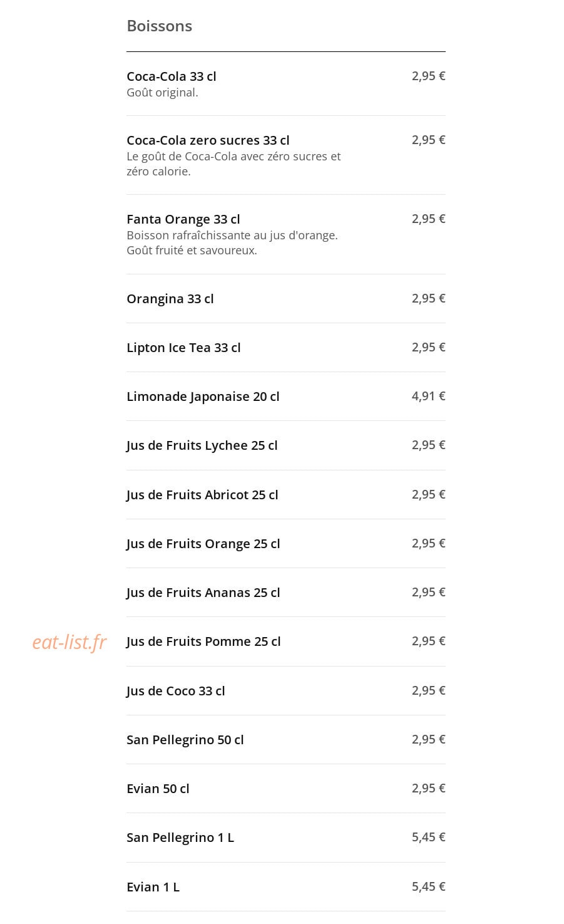Choose San Pellegrino 1 L bottle

pos(285,838)
